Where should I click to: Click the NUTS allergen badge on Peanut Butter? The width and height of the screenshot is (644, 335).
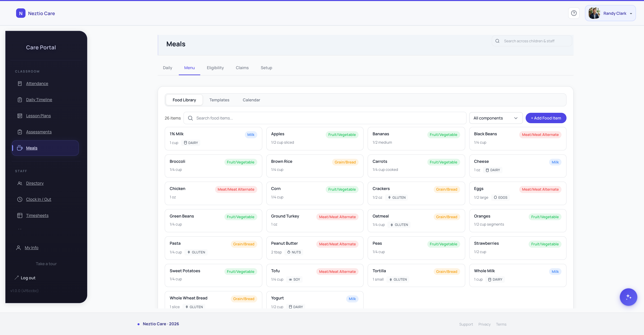click(294, 252)
